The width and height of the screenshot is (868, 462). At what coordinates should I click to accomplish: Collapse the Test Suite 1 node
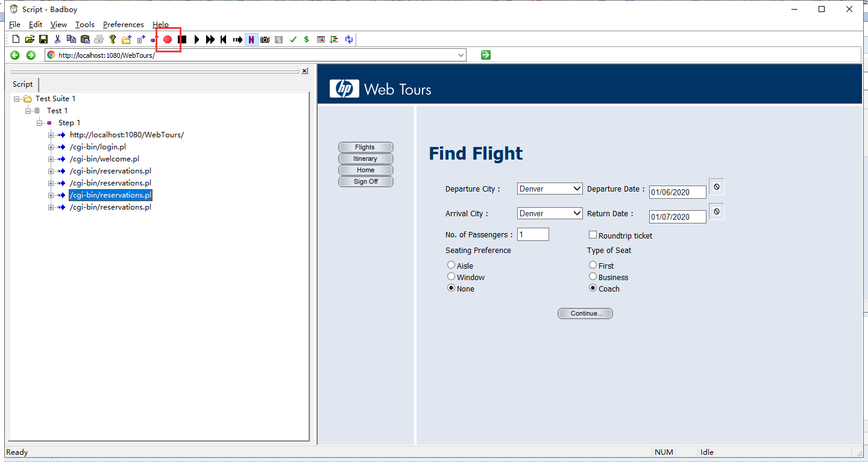click(17, 99)
